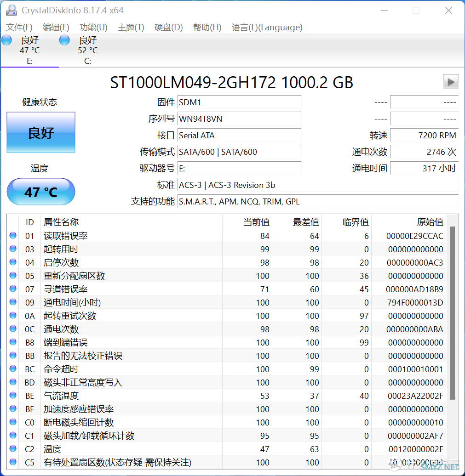Click the serial number field WN94T8VN
This screenshot has height=476, width=465.
coord(240,119)
